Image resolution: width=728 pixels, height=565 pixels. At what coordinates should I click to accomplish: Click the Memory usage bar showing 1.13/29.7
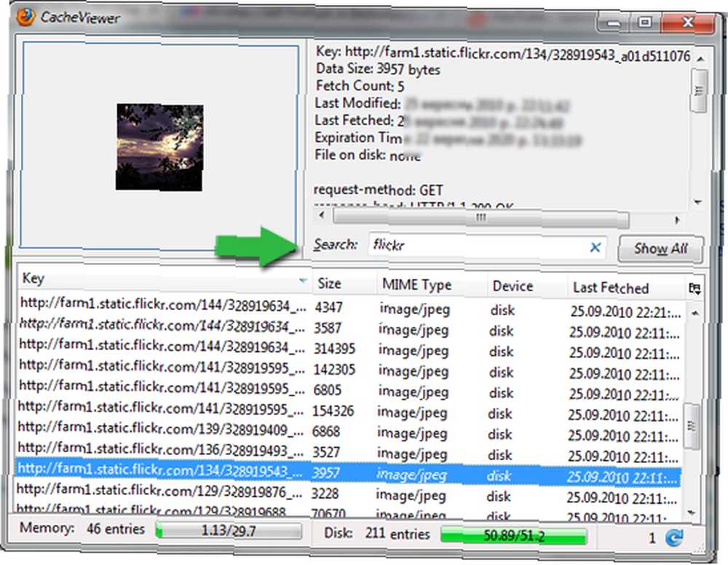tap(229, 531)
